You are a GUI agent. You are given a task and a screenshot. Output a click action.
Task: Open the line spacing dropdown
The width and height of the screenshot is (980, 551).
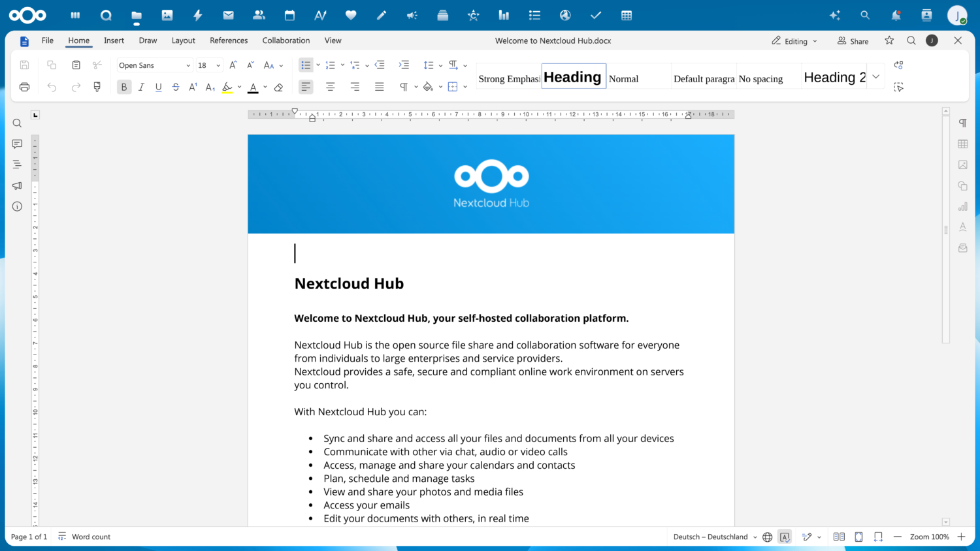coord(440,65)
